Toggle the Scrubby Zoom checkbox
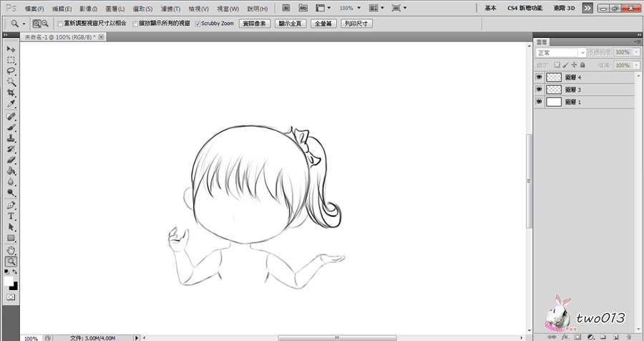The width and height of the screenshot is (644, 341). coord(197,24)
